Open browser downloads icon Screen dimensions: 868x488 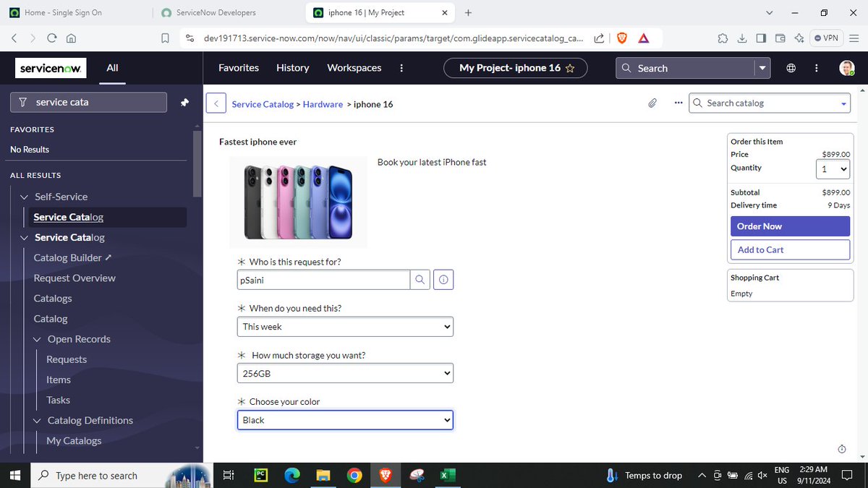(742, 38)
